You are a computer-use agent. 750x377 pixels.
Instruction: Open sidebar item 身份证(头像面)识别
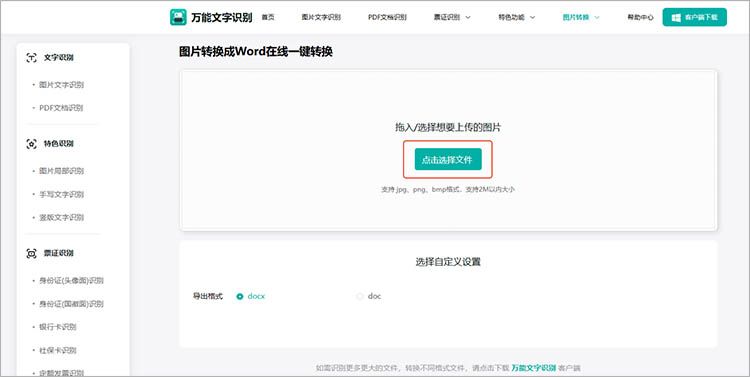click(71, 281)
